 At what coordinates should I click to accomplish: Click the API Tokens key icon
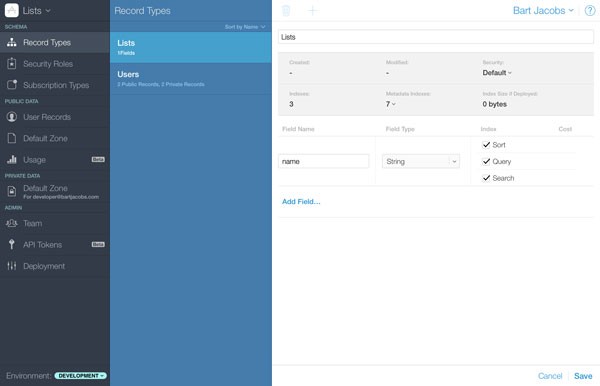(x=11, y=244)
